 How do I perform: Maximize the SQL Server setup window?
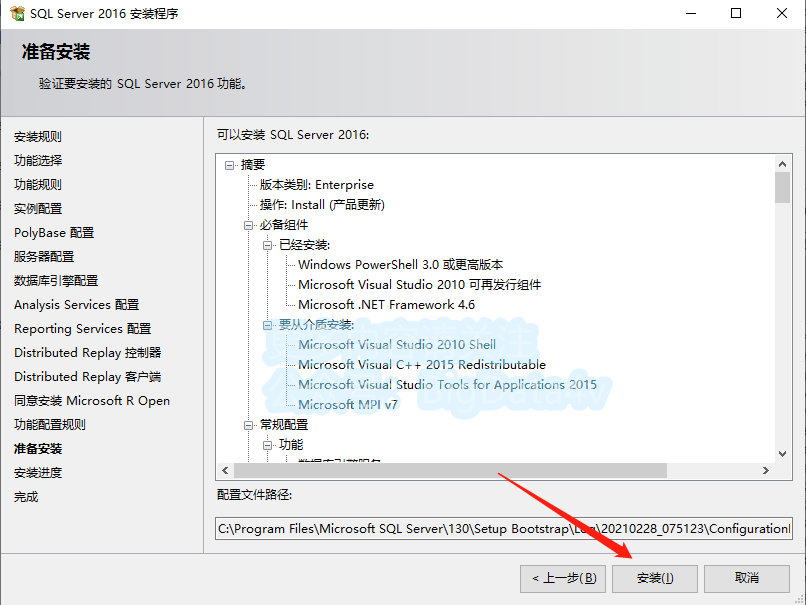click(x=736, y=13)
